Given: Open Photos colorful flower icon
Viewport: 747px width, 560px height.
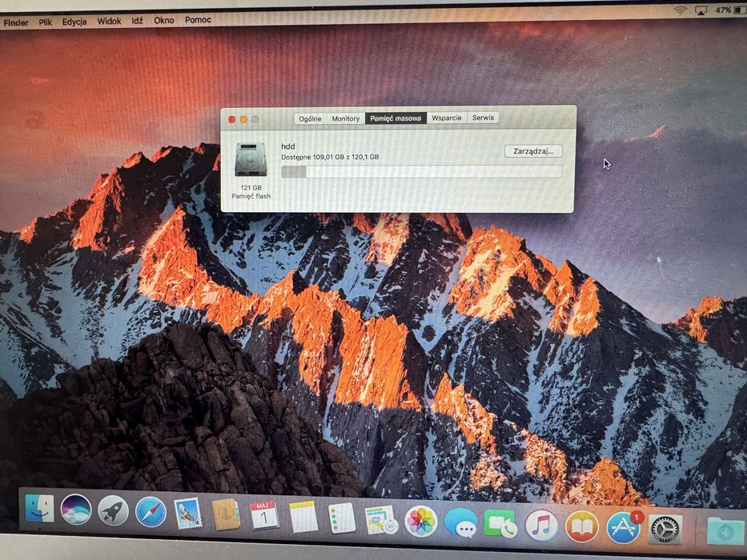Looking at the screenshot, I should [420, 522].
